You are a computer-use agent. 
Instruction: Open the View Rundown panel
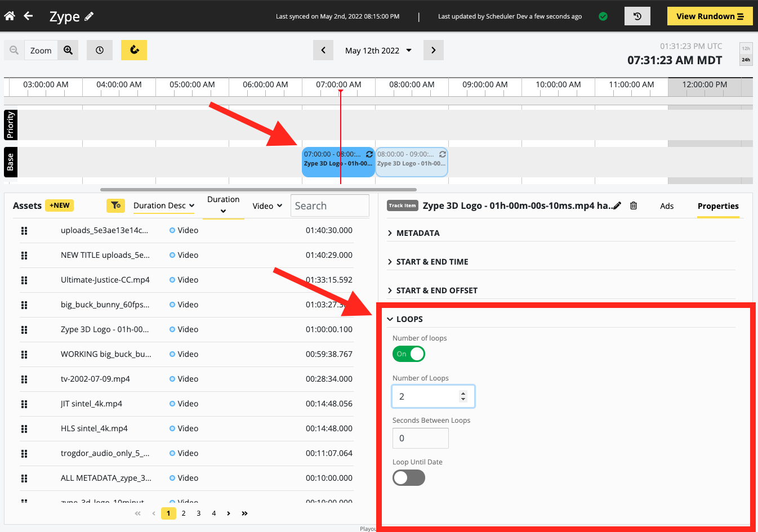click(x=710, y=16)
